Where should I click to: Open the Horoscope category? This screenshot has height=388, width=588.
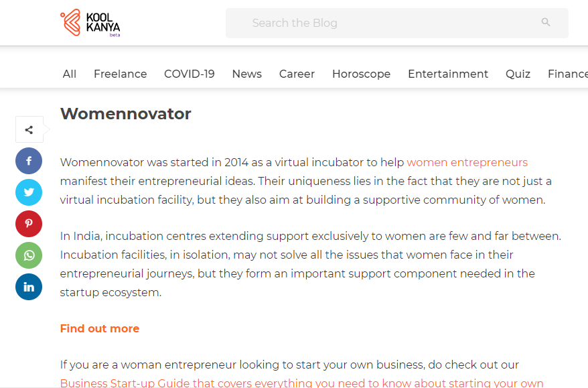(361, 74)
